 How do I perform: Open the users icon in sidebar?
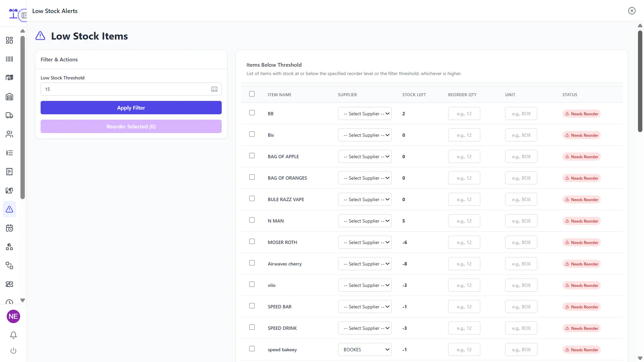[x=9, y=134]
